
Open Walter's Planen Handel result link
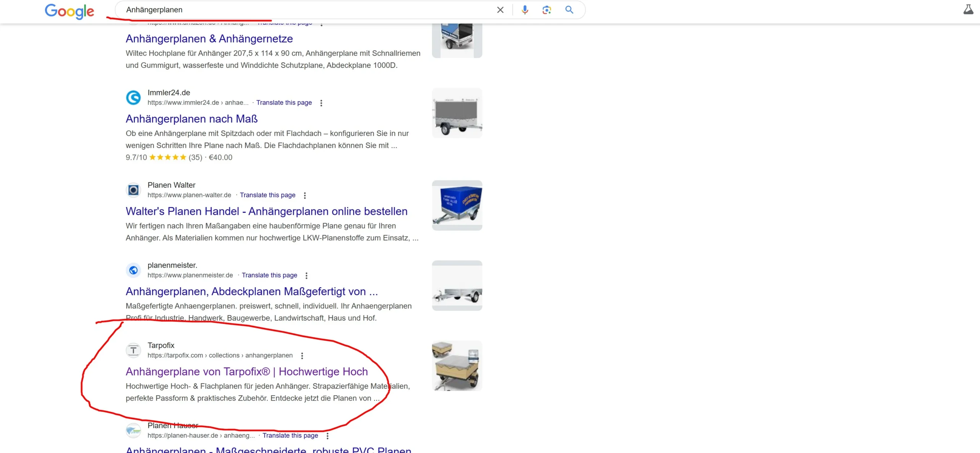pyautogui.click(x=266, y=211)
